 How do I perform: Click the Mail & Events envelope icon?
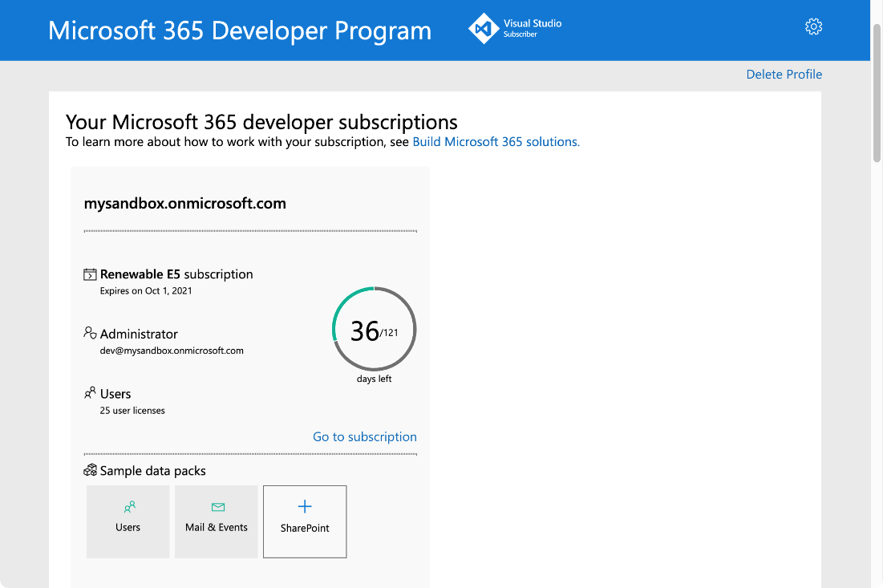(x=216, y=506)
